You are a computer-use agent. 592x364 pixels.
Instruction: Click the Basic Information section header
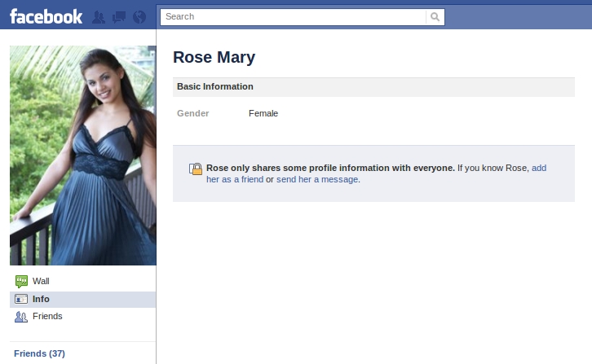click(373, 87)
